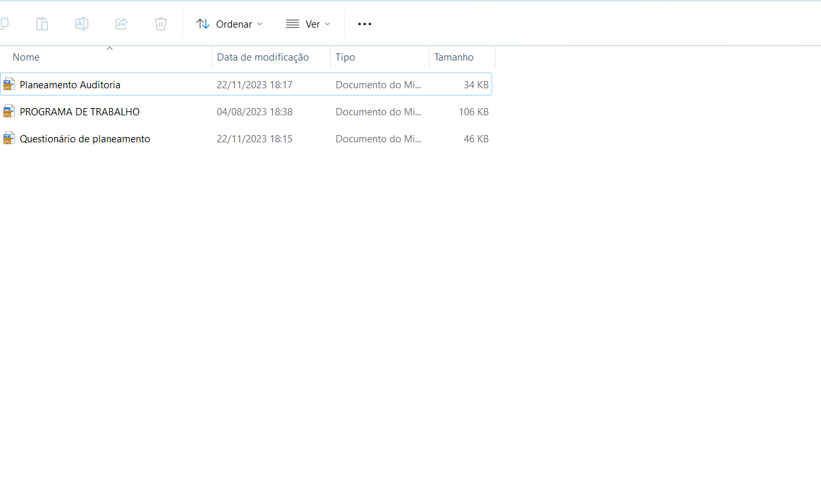Click the PROGRAMA DE TRABALHO file icon
Screen dimensions: 821x504
9,111
